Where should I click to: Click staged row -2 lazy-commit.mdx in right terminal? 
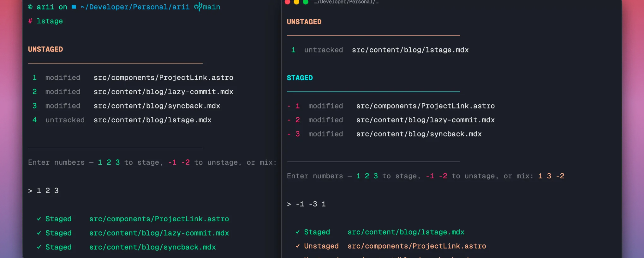tap(391, 120)
